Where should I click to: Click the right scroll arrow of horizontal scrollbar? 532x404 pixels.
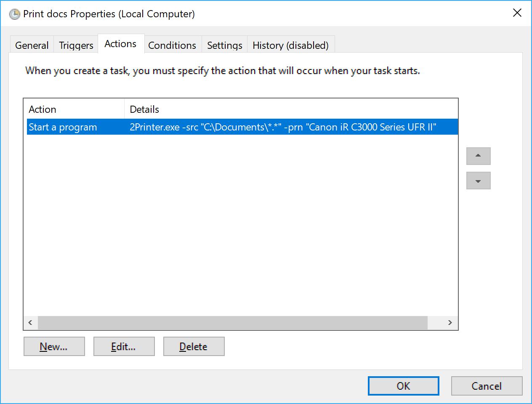[x=450, y=323]
